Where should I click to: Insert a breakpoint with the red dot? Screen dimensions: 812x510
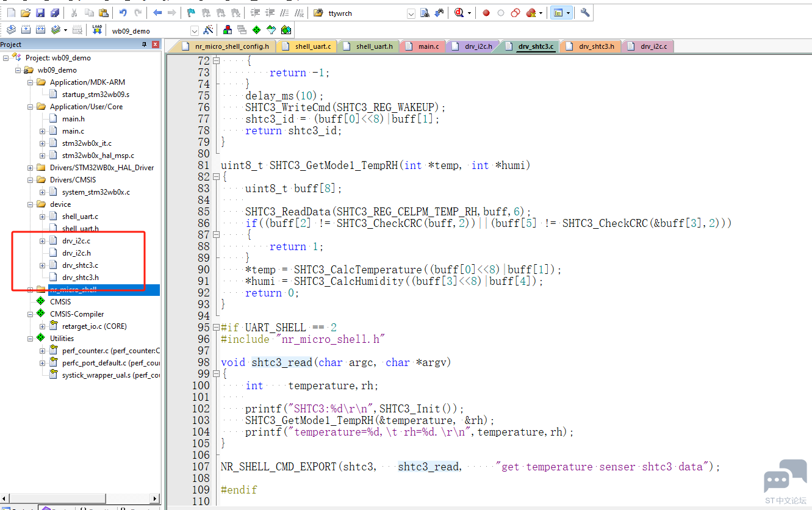pyautogui.click(x=486, y=13)
